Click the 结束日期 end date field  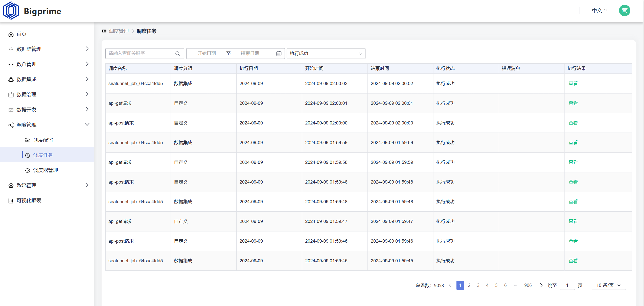click(x=250, y=54)
